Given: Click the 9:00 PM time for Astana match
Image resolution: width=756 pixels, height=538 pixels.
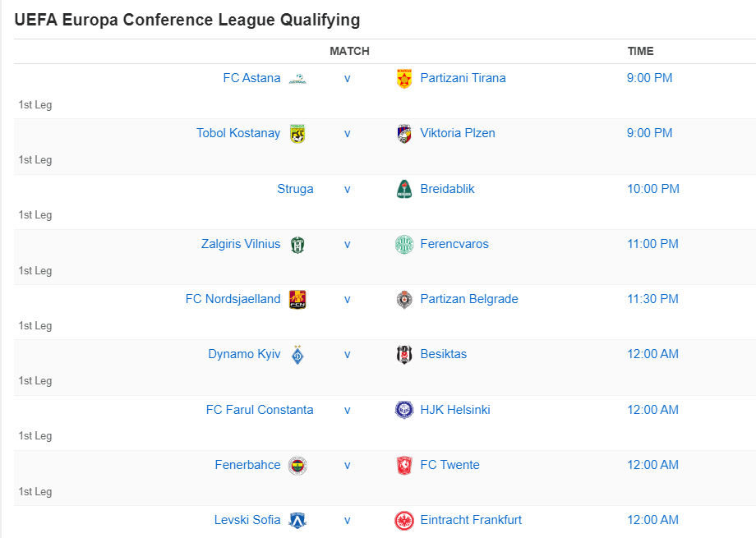Looking at the screenshot, I should point(649,78).
